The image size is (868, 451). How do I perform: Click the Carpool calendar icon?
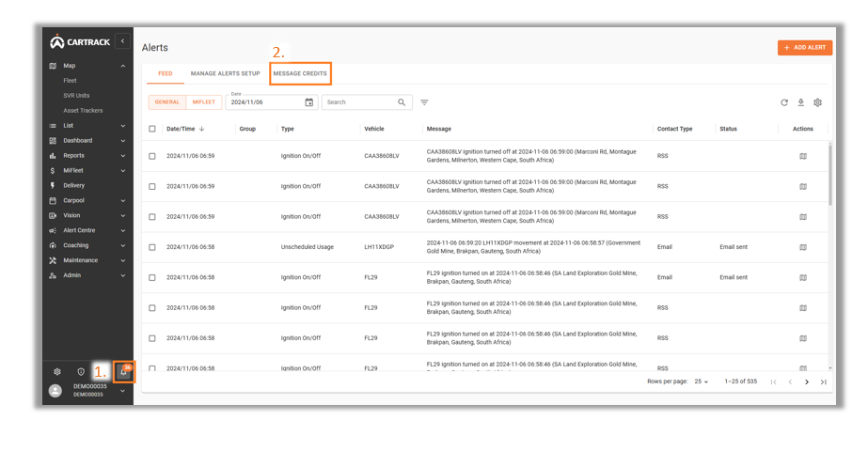pos(53,200)
